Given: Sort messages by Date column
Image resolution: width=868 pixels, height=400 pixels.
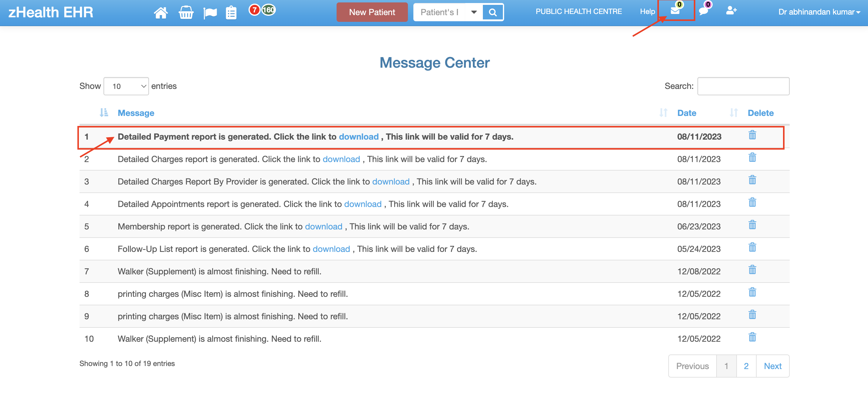Looking at the screenshot, I should pos(687,113).
